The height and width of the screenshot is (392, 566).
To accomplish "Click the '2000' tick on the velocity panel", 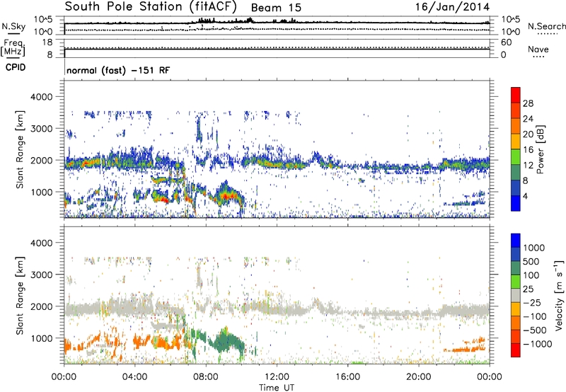I will tap(42, 306).
